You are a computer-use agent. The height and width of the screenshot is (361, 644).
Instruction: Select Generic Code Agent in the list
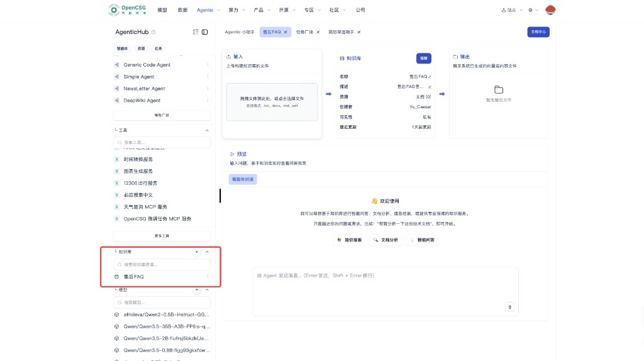click(x=147, y=65)
